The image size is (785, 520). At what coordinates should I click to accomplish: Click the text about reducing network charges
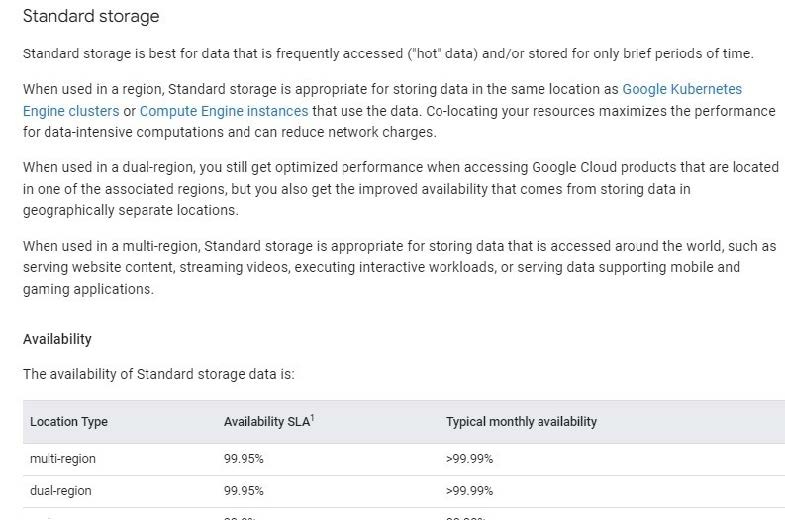345,132
